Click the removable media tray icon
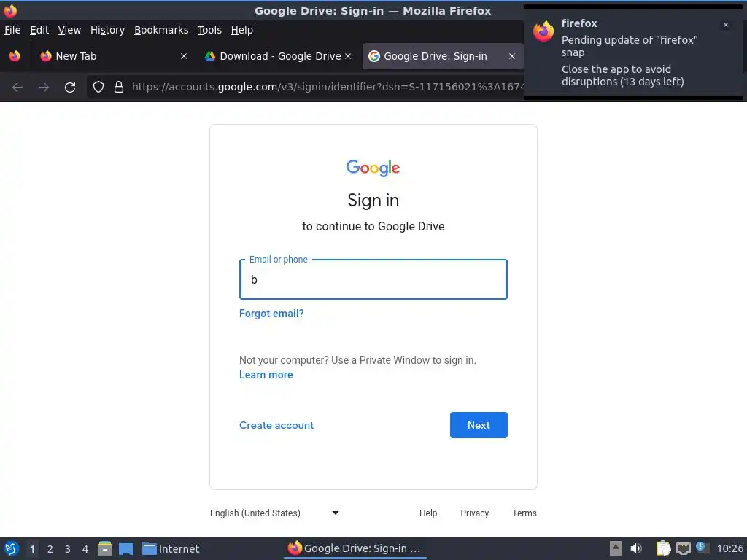 click(616, 548)
